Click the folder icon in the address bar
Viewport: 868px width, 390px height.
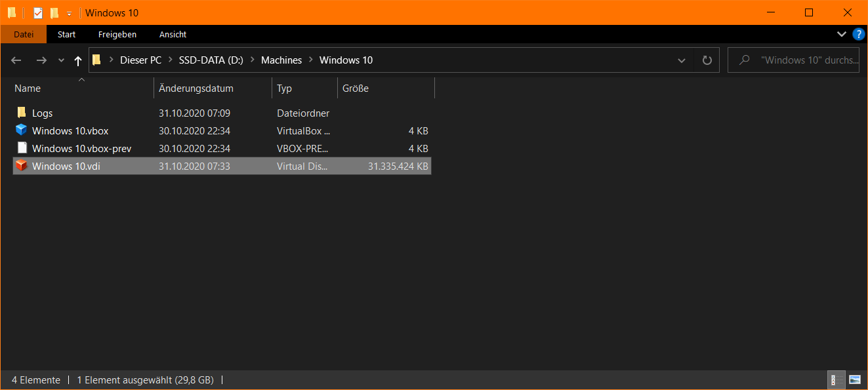[97, 60]
